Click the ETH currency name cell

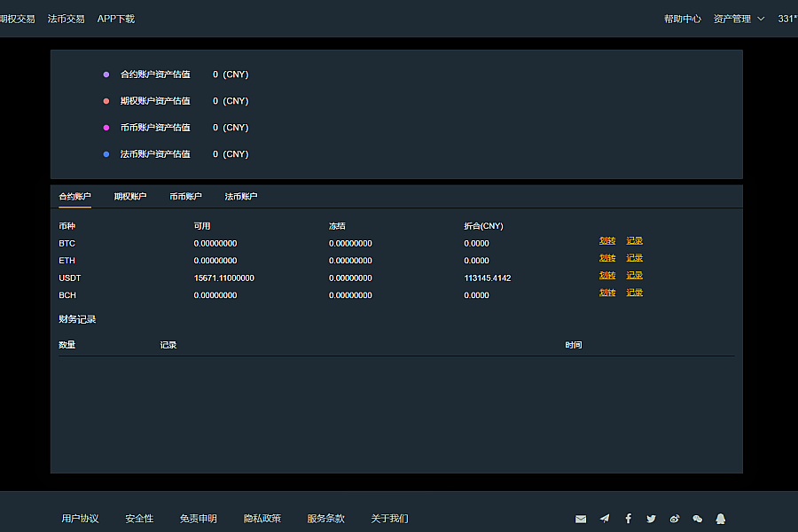coord(66,261)
